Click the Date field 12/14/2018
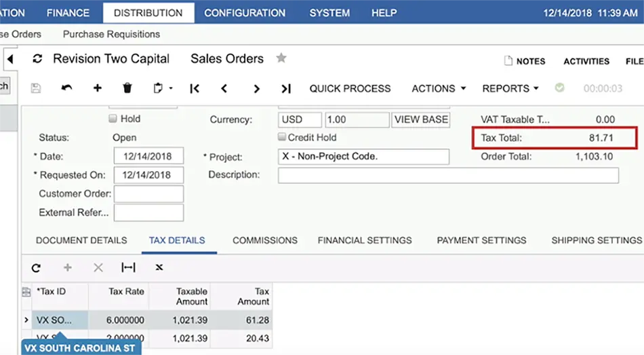Screen dimensions: 644x355 148,156
